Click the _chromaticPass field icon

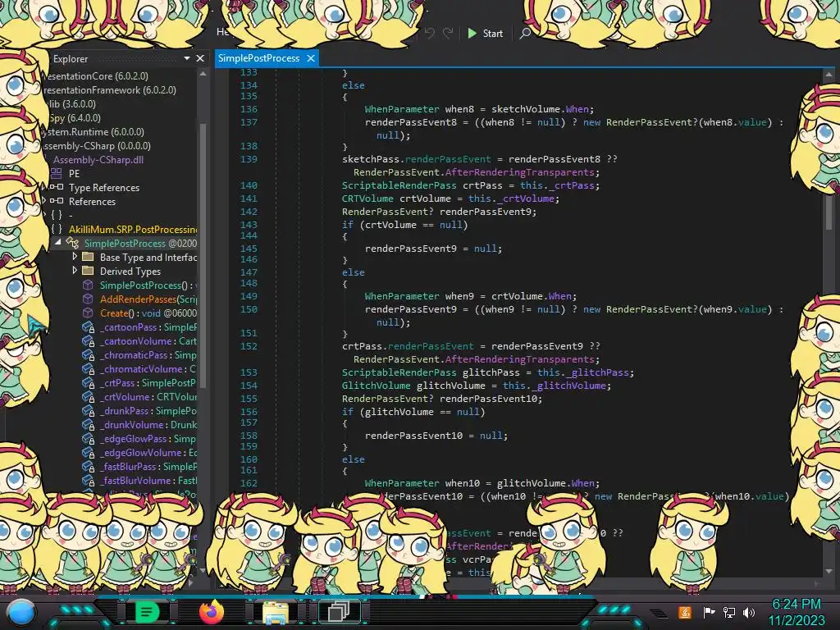click(88, 354)
